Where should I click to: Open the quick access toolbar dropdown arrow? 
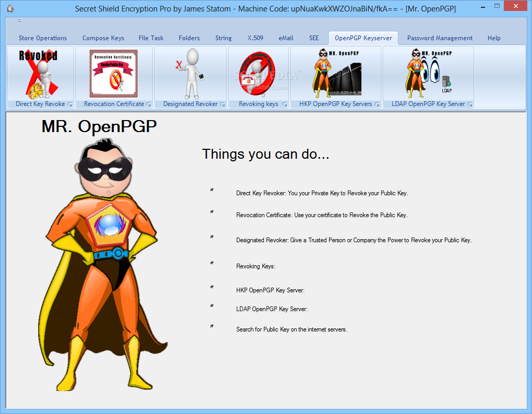(x=19, y=21)
